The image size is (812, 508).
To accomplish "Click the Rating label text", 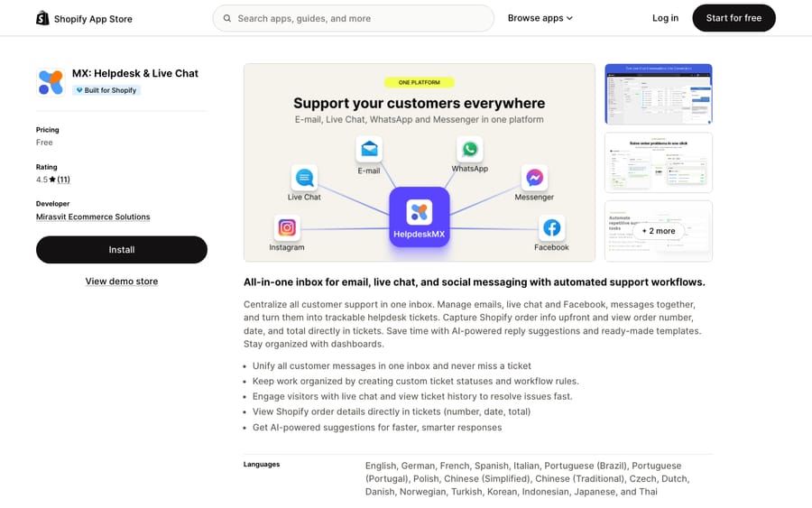I will coord(47,167).
